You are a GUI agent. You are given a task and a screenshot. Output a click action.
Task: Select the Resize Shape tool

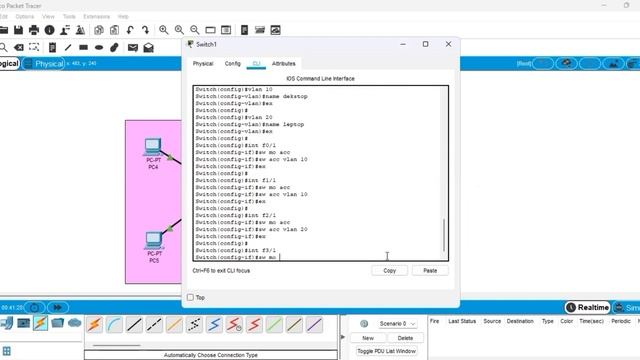(x=34, y=47)
